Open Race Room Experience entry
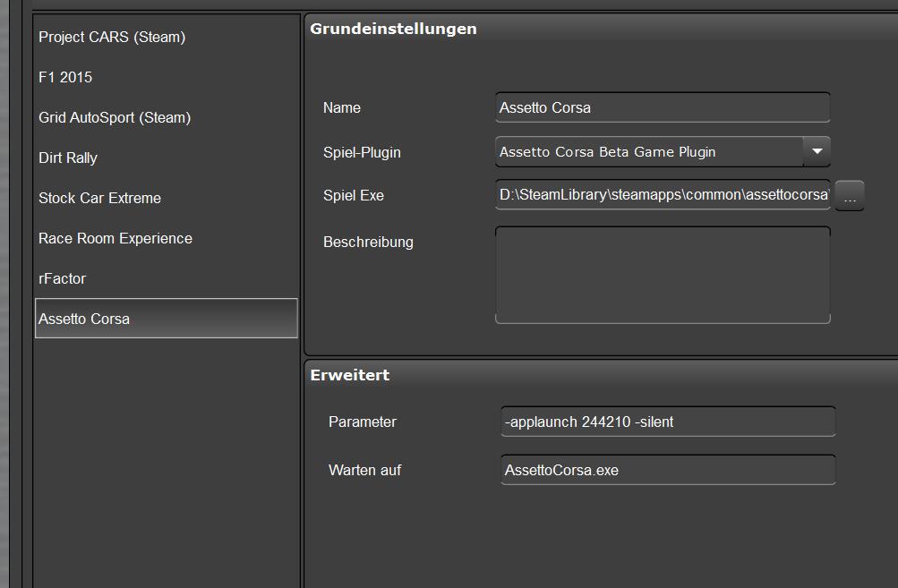The width and height of the screenshot is (898, 588). (167, 238)
